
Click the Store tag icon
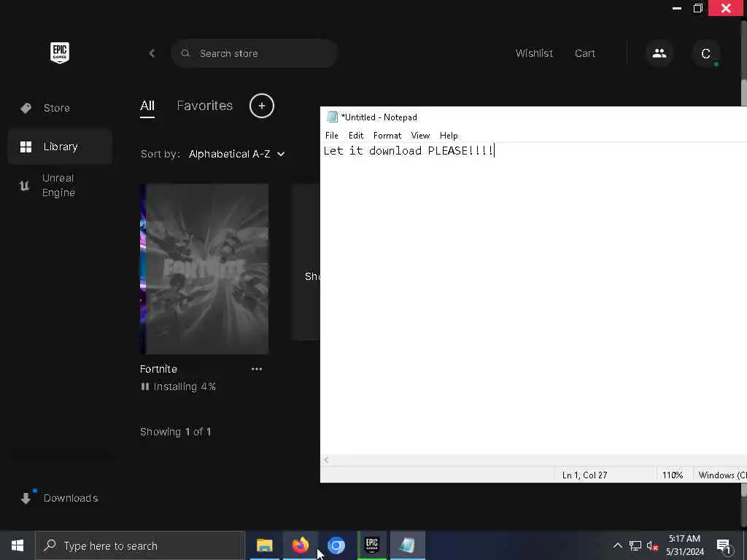26,108
